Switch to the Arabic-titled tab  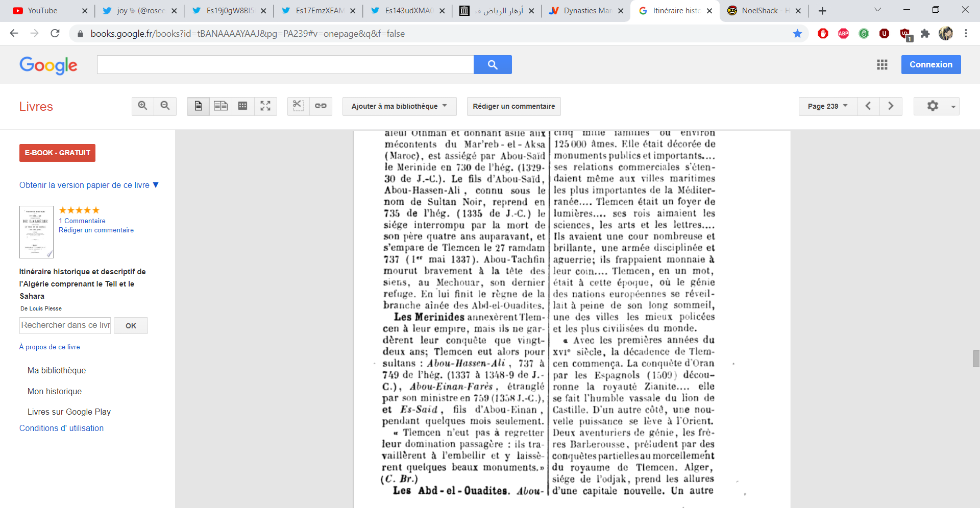pos(491,11)
